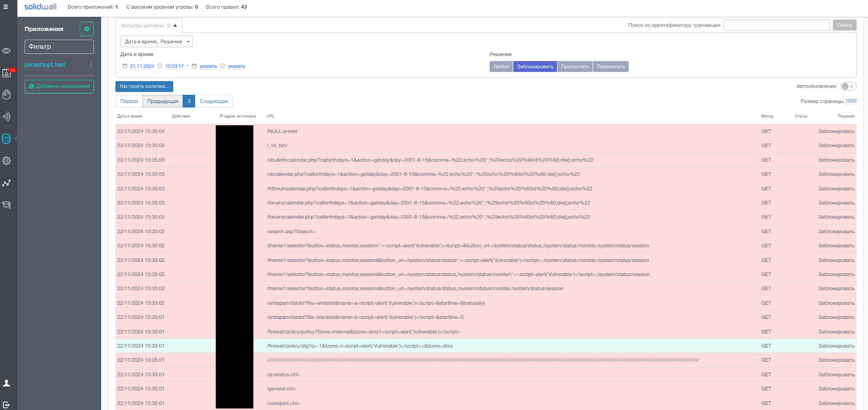The width and height of the screenshot is (868, 410).
Task: Open the line-chart analytics icon in sidebar
Action: point(7,183)
